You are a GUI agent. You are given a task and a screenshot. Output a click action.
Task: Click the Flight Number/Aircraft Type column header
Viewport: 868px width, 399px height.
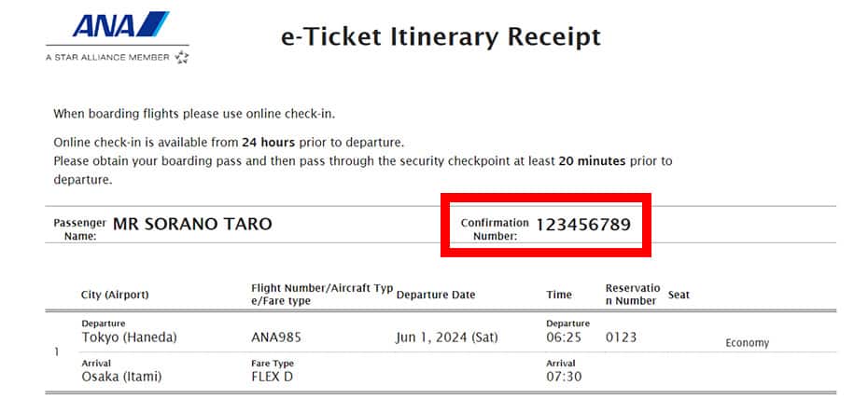pyautogui.click(x=322, y=295)
